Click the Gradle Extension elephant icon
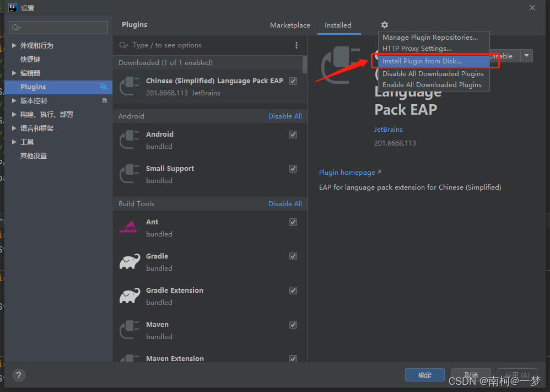 coord(130,296)
